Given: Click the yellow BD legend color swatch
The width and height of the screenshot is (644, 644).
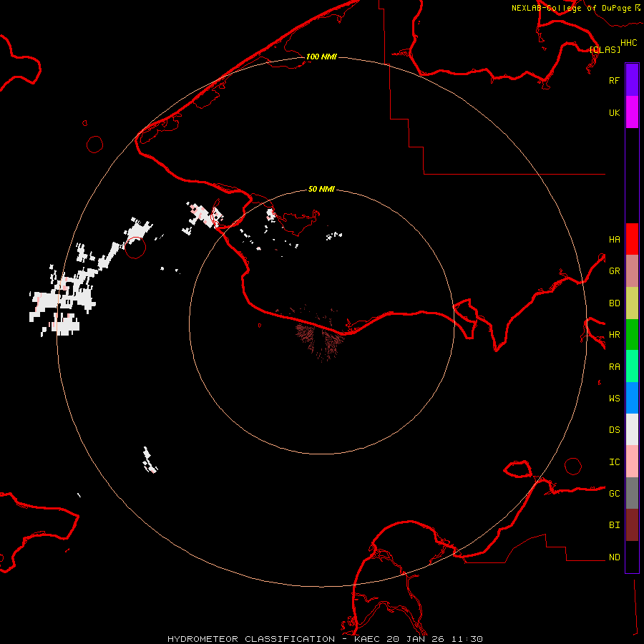Looking at the screenshot, I should click(x=632, y=303).
